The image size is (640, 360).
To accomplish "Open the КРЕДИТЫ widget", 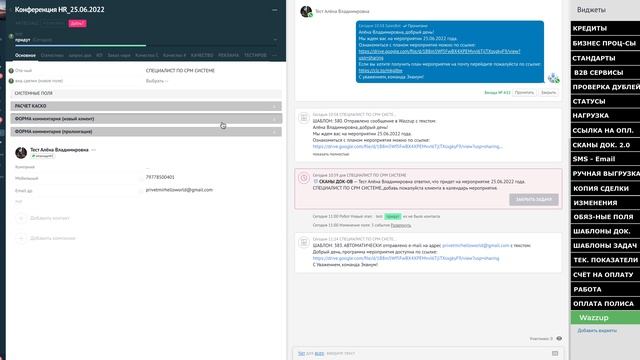I will [605, 28].
